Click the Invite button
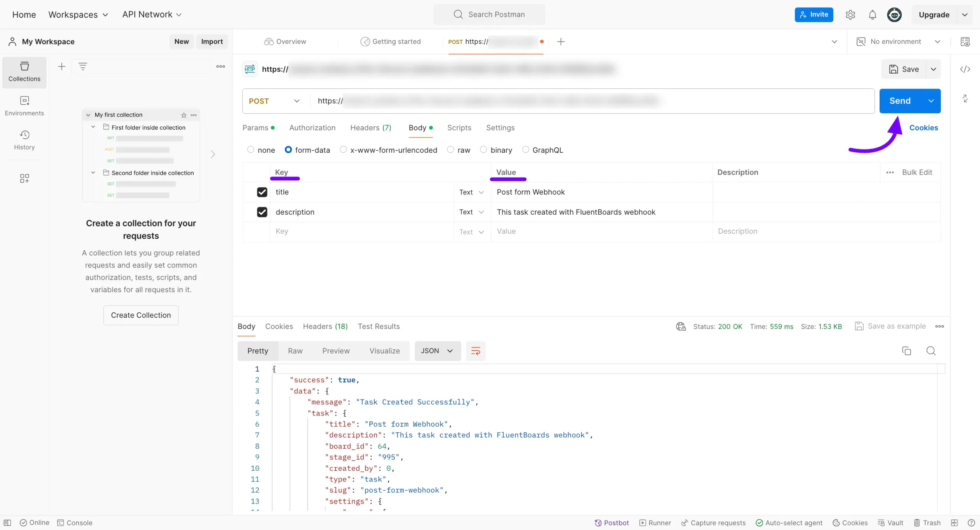The height and width of the screenshot is (530, 980). [814, 15]
